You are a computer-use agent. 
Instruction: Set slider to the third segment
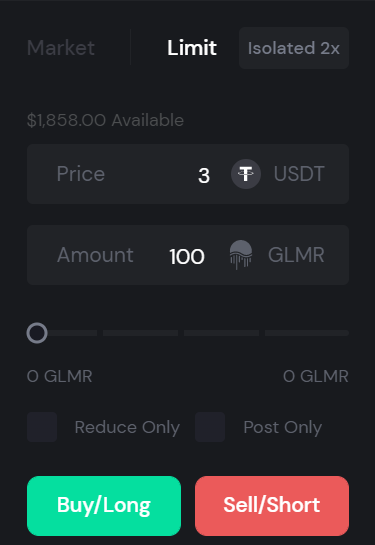pos(221,333)
